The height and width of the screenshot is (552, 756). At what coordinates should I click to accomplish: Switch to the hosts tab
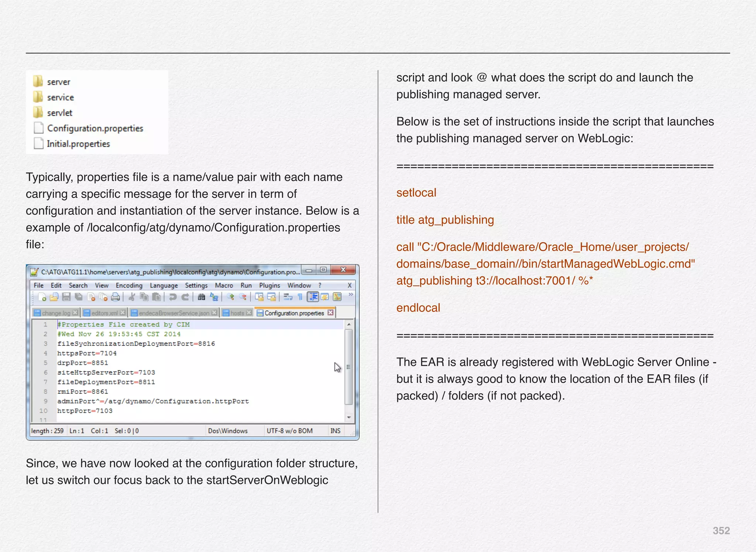coord(237,313)
